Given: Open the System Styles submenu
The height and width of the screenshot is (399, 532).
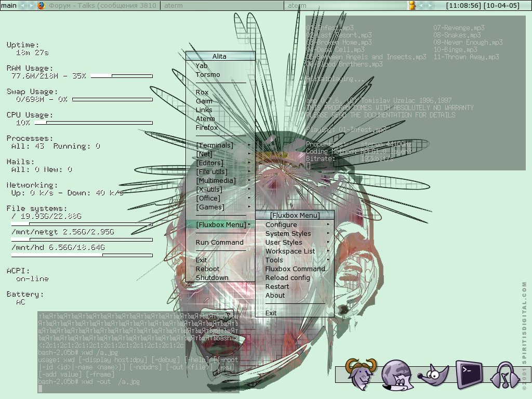Looking at the screenshot, I should click(x=295, y=233).
